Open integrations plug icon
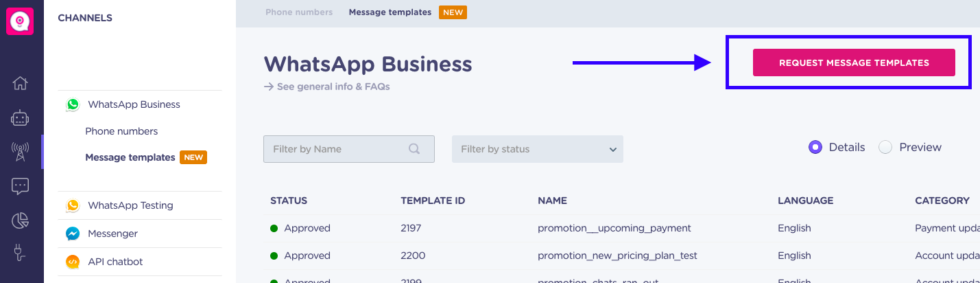 [21, 254]
